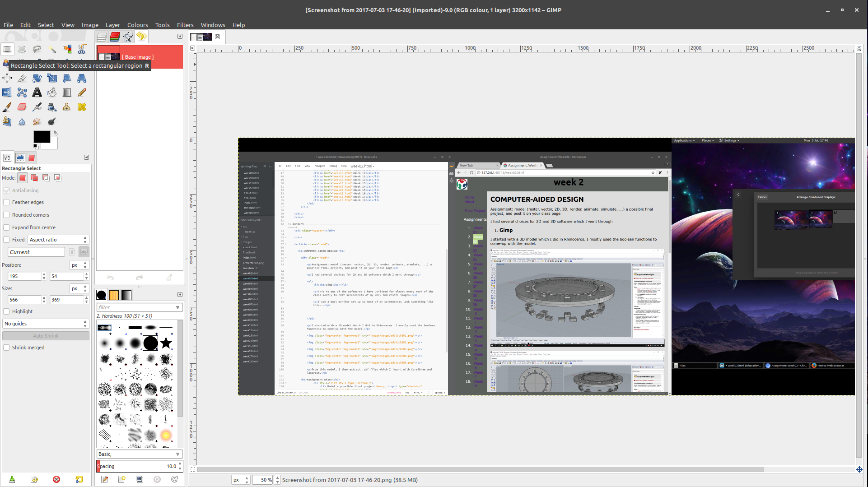Select the Blend gradient tool
This screenshot has width=868, height=487.
[x=67, y=93]
